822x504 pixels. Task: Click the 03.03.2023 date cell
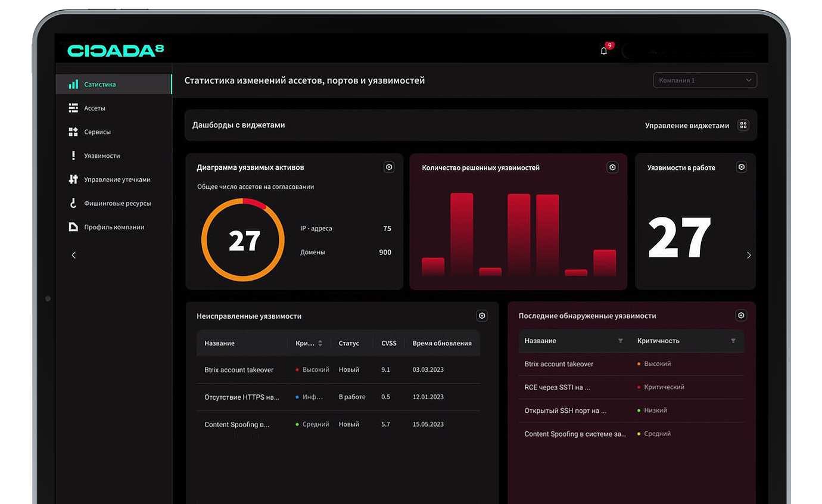428,370
